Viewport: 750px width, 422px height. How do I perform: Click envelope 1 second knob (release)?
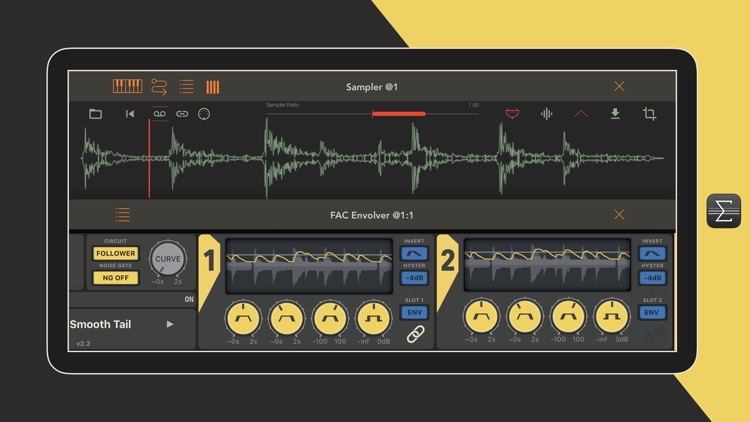(286, 318)
